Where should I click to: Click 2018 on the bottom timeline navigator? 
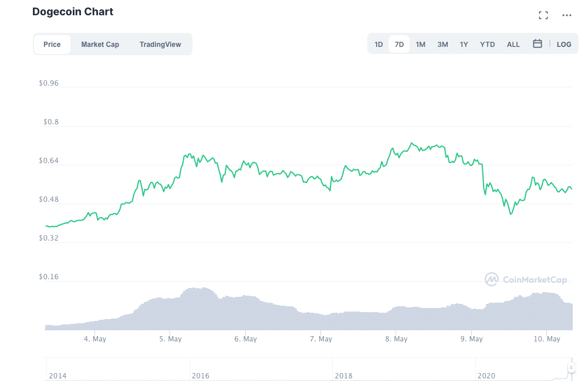coord(343,375)
